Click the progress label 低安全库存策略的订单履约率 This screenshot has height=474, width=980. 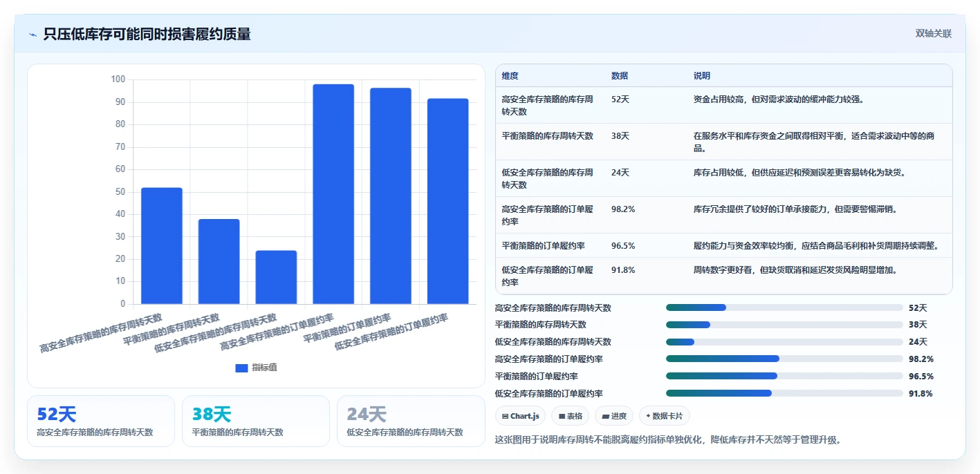point(549,394)
